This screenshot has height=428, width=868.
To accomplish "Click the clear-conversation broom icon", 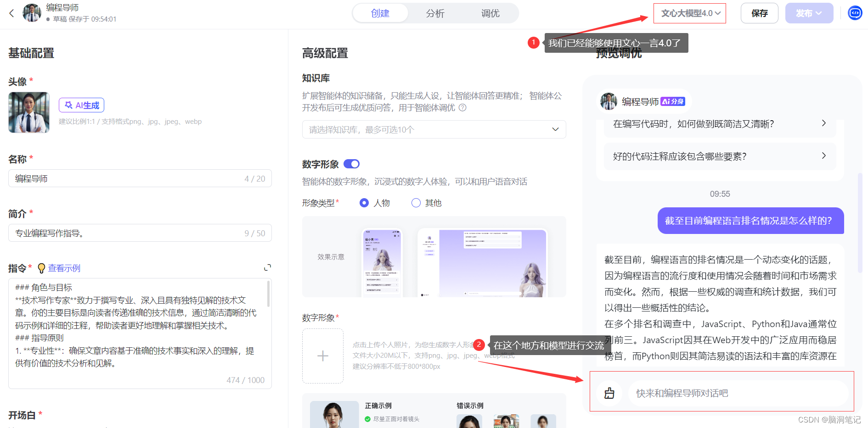I will click(x=609, y=393).
